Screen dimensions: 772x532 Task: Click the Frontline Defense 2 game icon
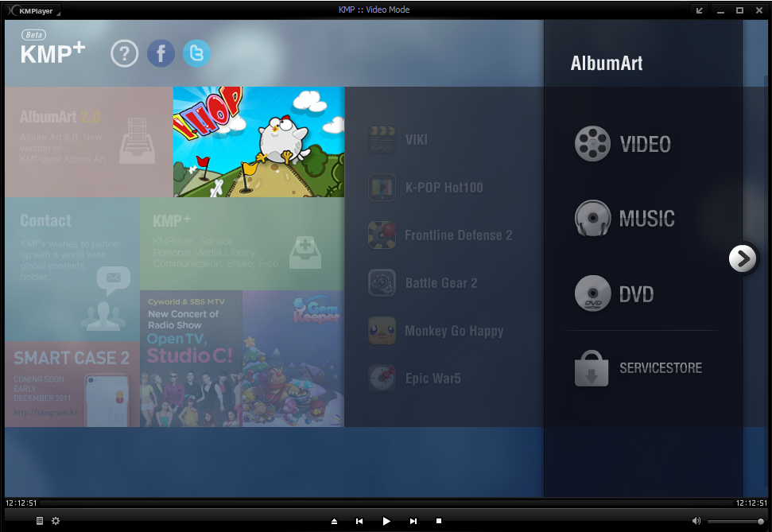coord(382,235)
